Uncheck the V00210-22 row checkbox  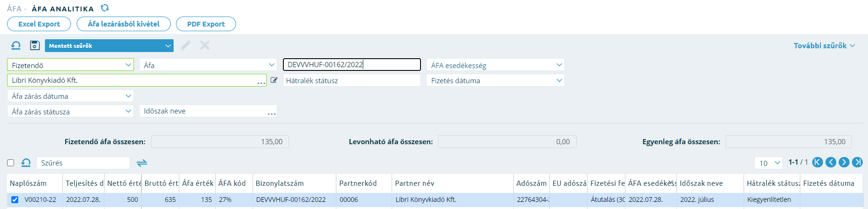tap(15, 200)
